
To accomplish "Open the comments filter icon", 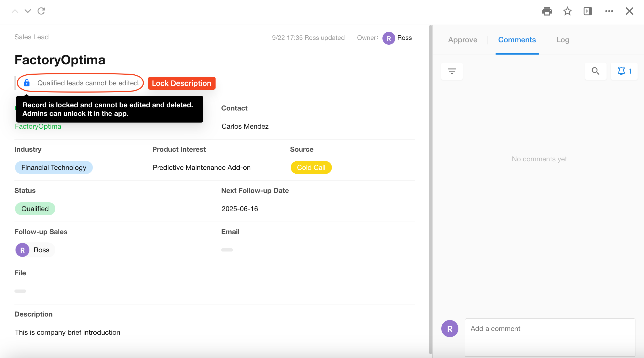I will click(452, 71).
